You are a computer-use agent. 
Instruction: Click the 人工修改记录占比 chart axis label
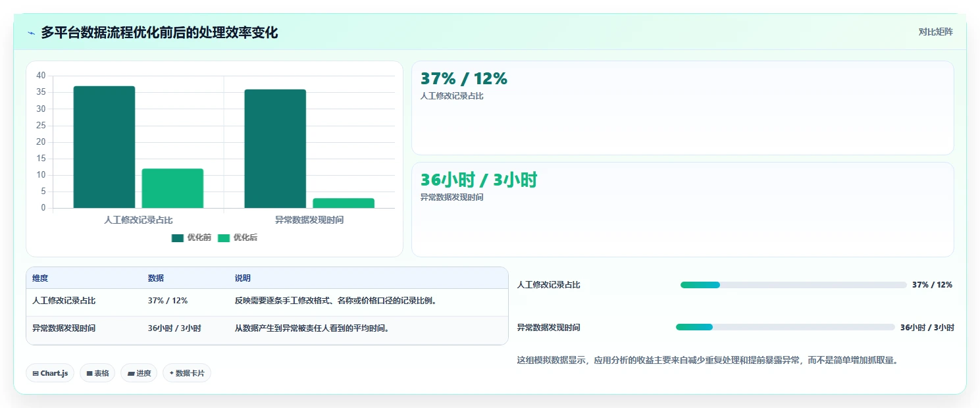[x=138, y=220]
